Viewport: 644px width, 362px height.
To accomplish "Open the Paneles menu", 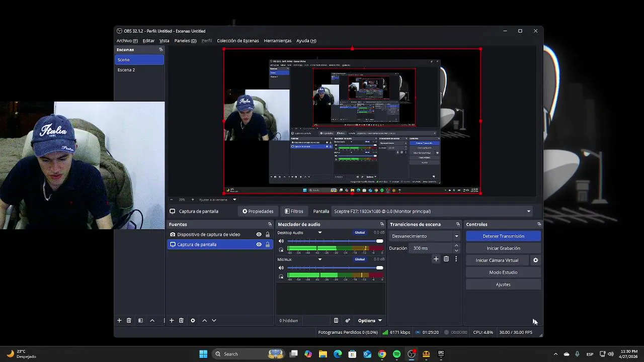I will (185, 41).
